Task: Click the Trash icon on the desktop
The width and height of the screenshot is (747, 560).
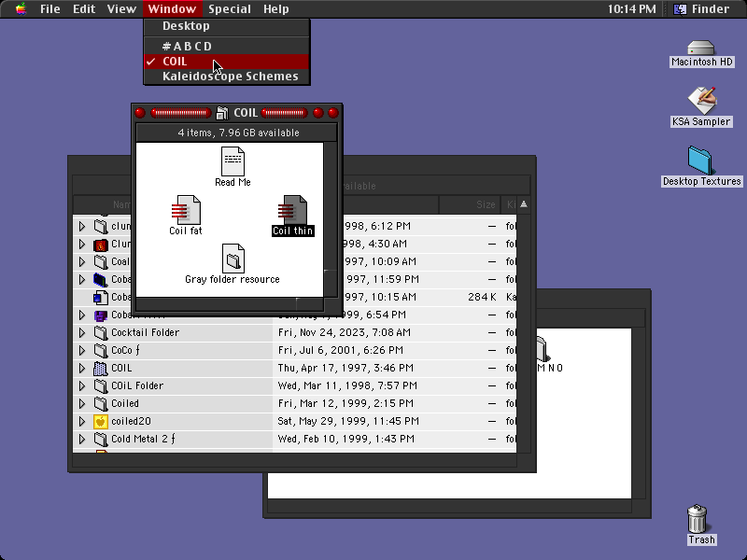Action: (698, 519)
